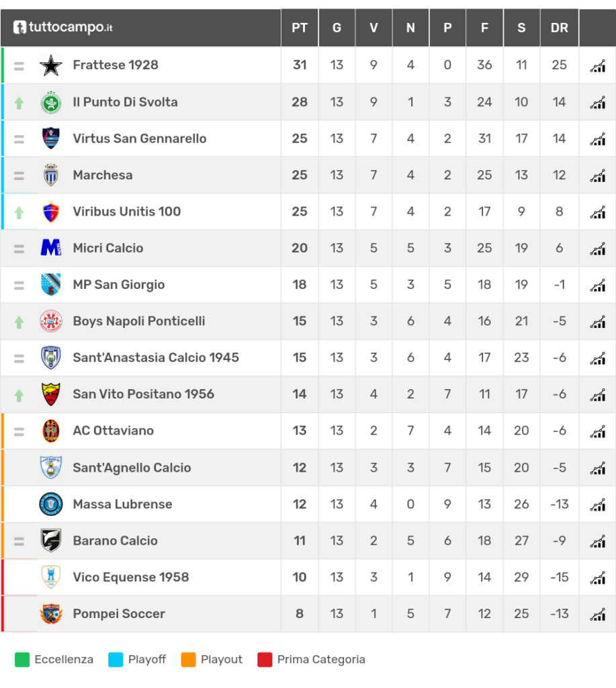Click the tuttocampo.it logo in header

click(x=62, y=27)
